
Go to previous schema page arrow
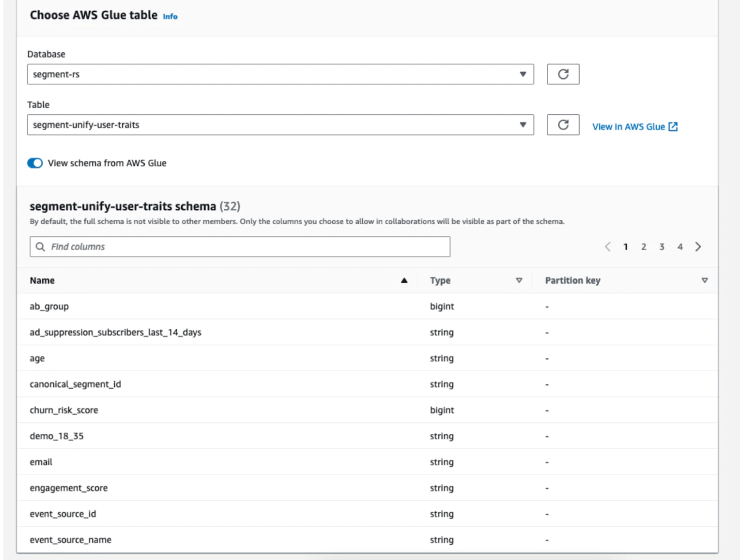tap(608, 247)
